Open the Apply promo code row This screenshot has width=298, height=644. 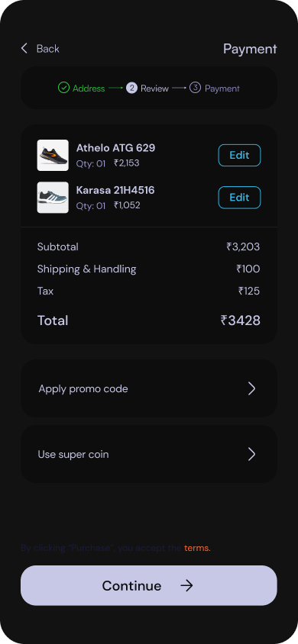point(149,388)
